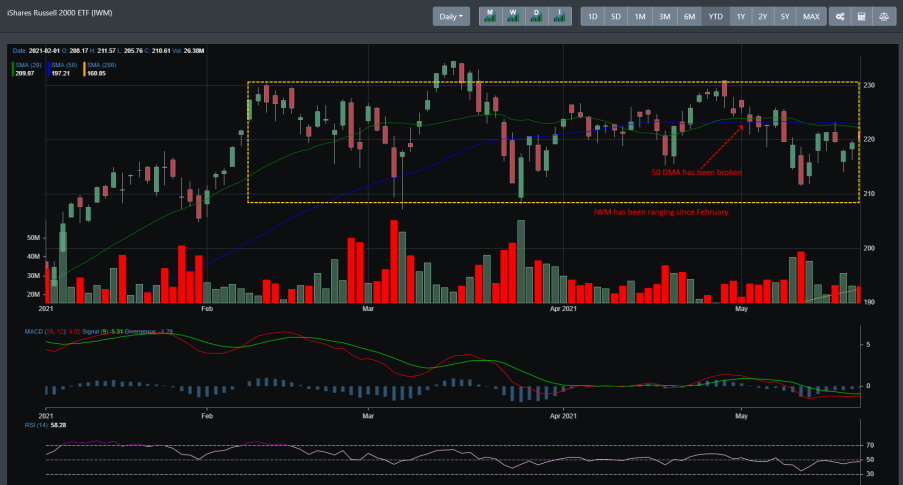Click the 230 price axis label
The height and width of the screenshot is (485, 903).
[x=869, y=85]
